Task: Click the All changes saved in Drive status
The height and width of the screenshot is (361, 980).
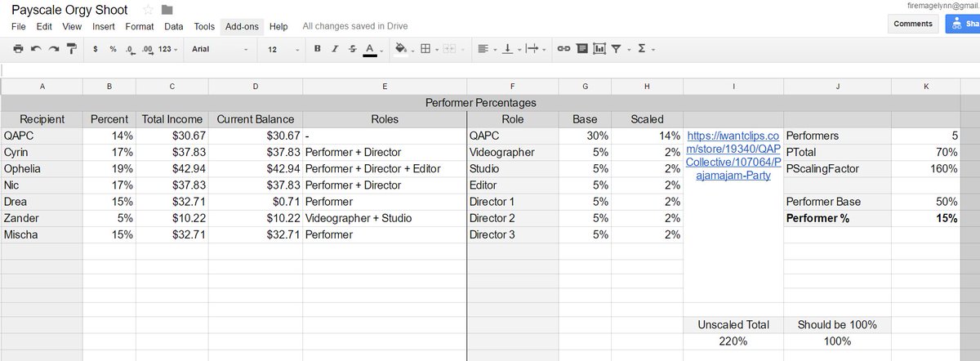Action: click(355, 26)
